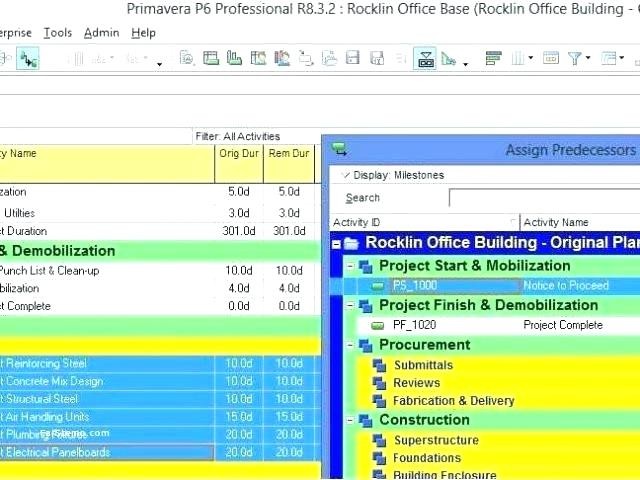
Task: Click the folder icon of Rocklin Office Building
Action: (x=352, y=243)
